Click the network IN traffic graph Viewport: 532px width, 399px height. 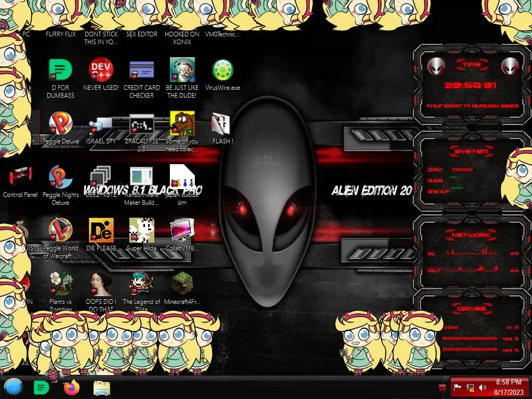click(x=472, y=250)
